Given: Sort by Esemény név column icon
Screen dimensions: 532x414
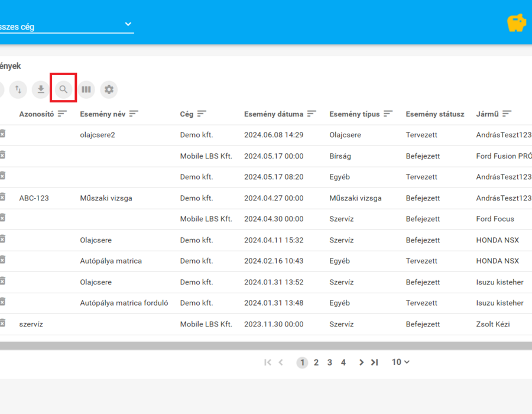Looking at the screenshot, I should click(134, 114).
